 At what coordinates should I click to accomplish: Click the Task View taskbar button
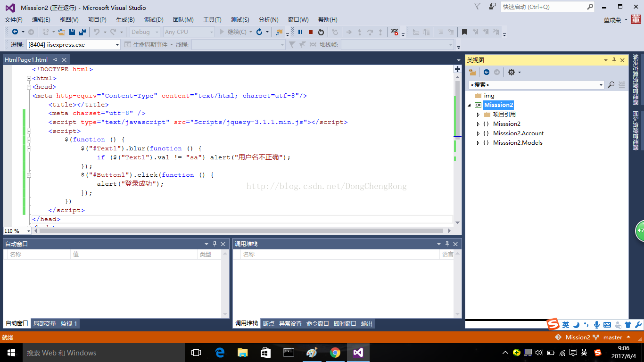(x=196, y=353)
